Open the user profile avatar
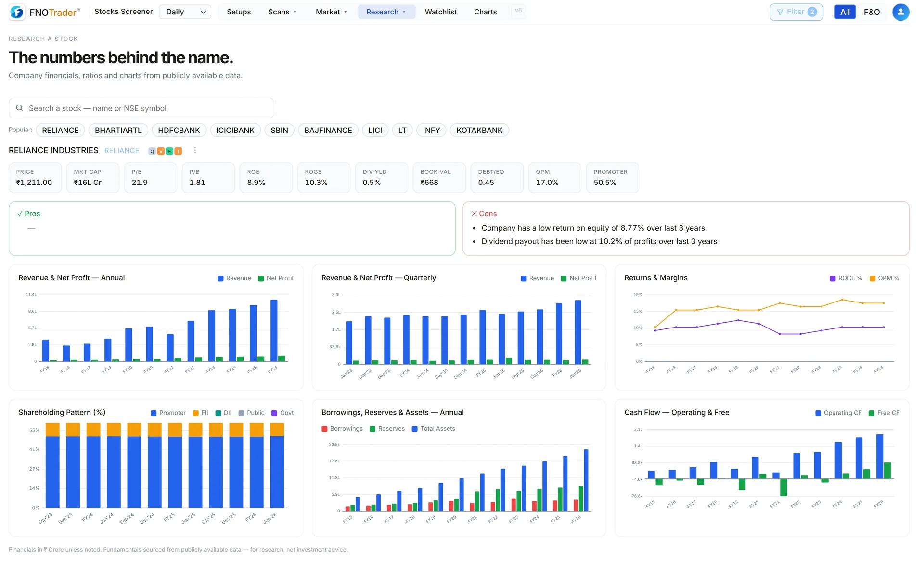Screen dimensions: 924x578 coord(900,12)
